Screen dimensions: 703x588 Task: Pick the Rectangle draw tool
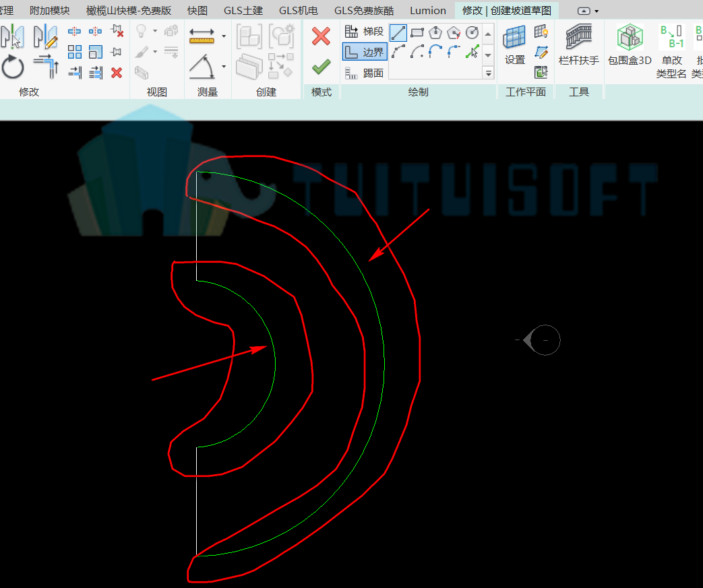[417, 33]
